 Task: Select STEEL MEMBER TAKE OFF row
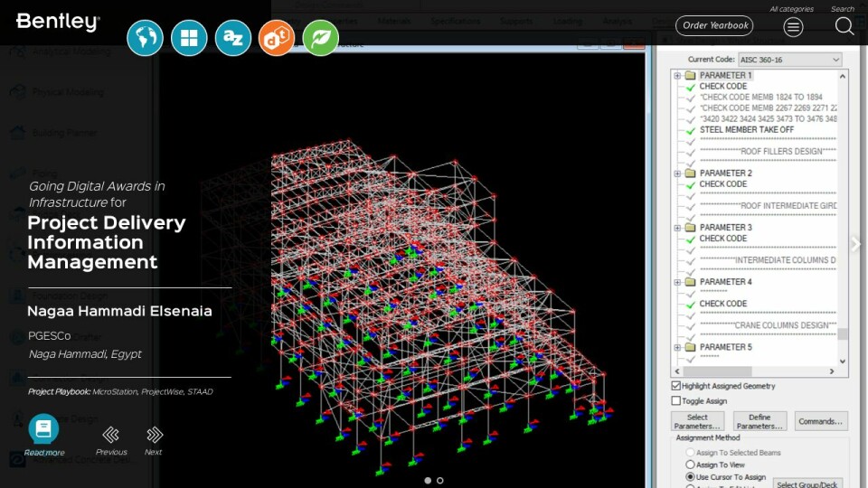pyautogui.click(x=746, y=129)
